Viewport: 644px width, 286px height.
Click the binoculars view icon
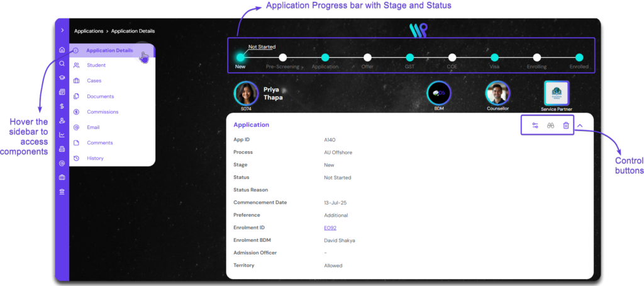(550, 125)
